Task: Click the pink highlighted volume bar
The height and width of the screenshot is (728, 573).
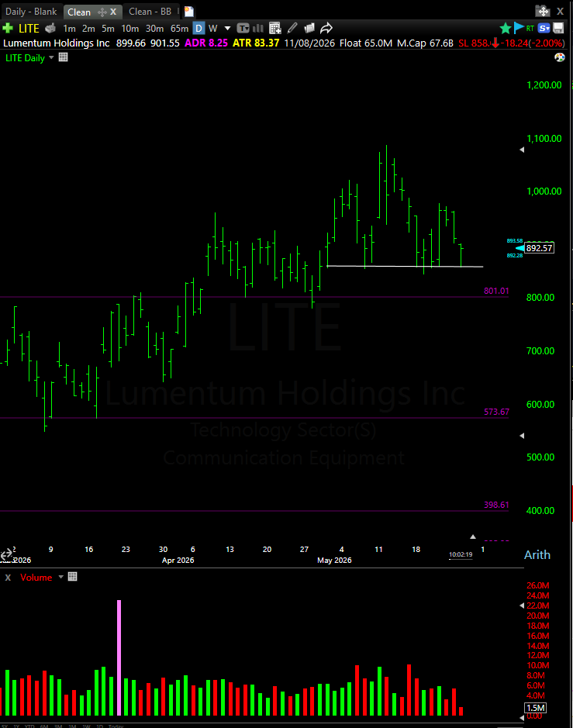Action: click(x=119, y=657)
